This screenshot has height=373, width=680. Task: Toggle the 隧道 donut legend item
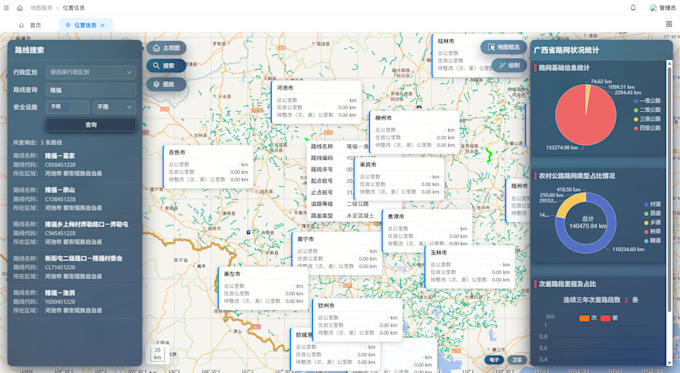coord(652,241)
